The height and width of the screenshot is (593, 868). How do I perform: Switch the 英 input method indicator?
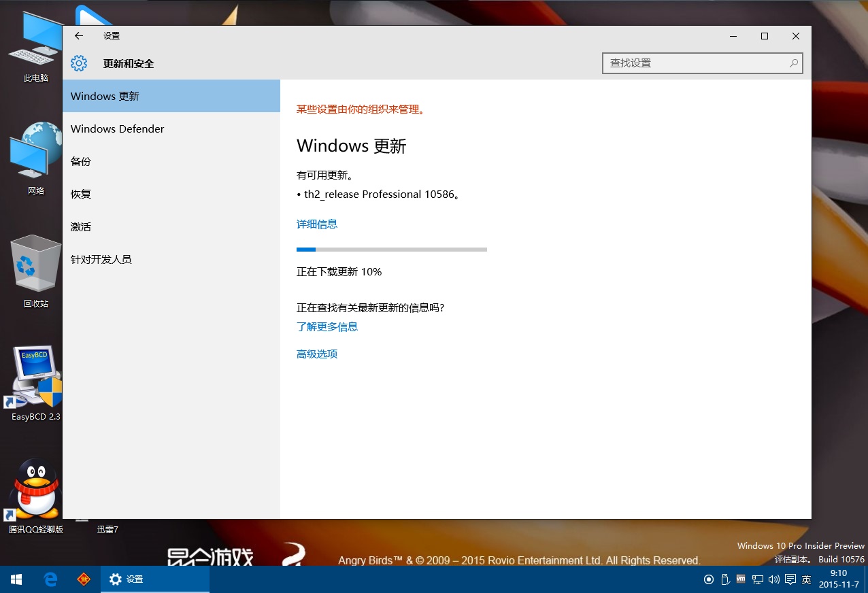coord(806,579)
